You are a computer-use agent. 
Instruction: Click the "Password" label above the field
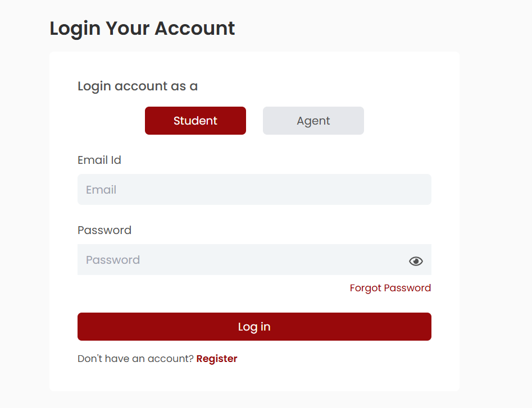point(104,230)
